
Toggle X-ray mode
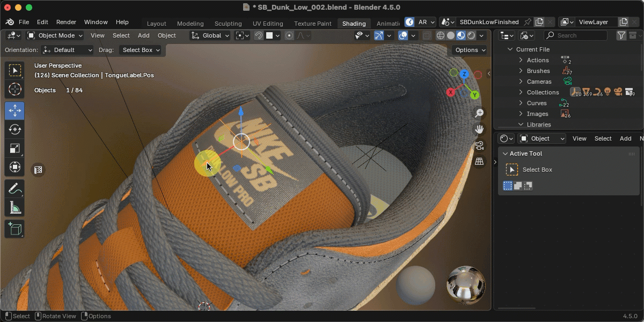pos(427,35)
